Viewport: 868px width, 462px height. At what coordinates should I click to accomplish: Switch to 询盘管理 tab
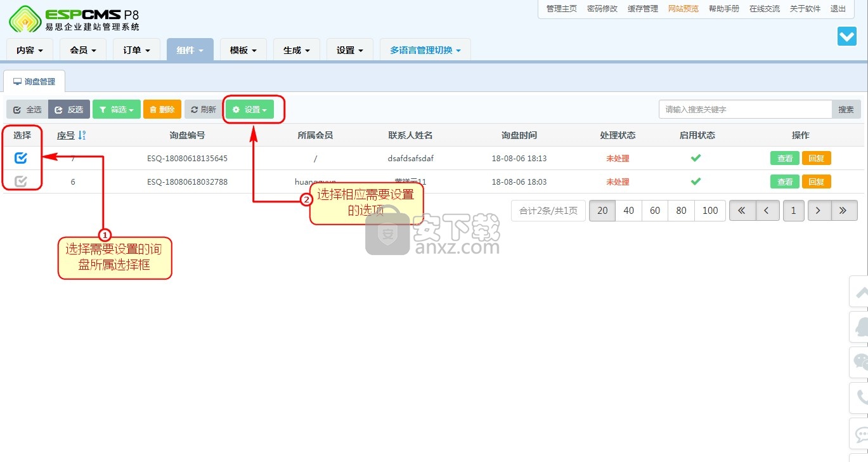(x=34, y=81)
